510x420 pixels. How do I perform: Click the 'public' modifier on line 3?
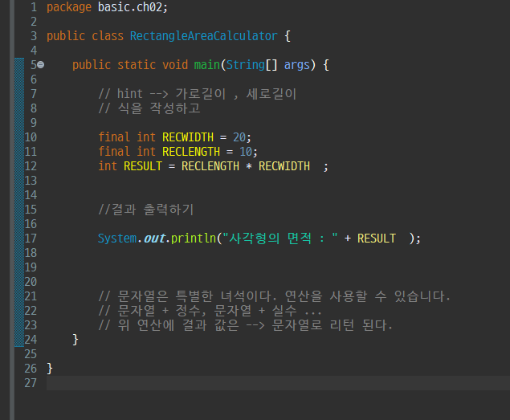click(x=66, y=36)
